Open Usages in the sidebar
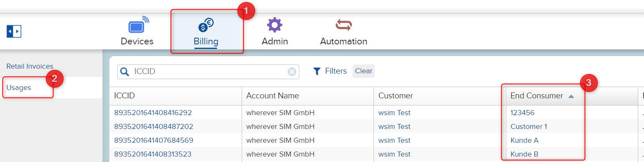 pos(18,87)
